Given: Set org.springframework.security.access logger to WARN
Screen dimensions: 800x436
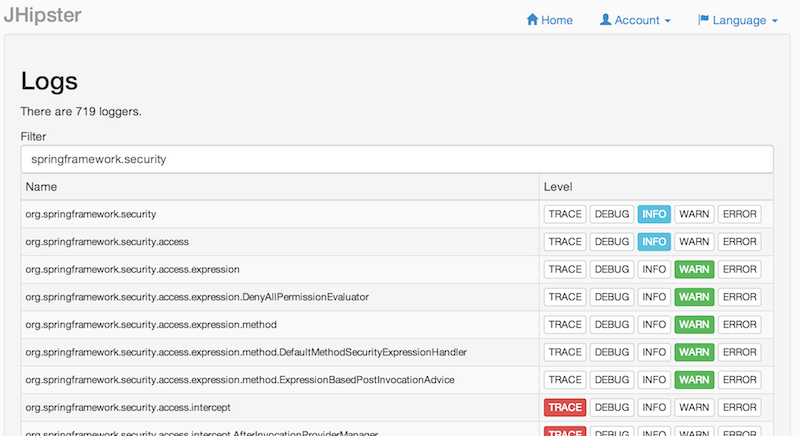Looking at the screenshot, I should click(693, 242).
